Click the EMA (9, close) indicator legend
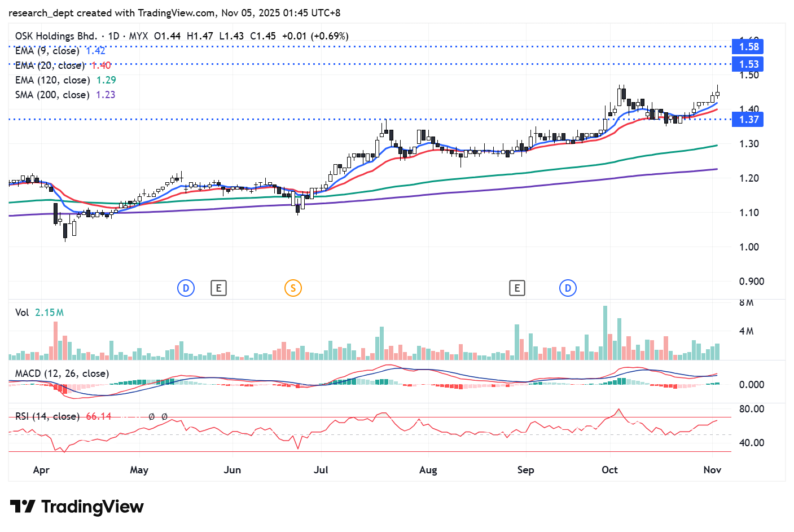 [47, 51]
